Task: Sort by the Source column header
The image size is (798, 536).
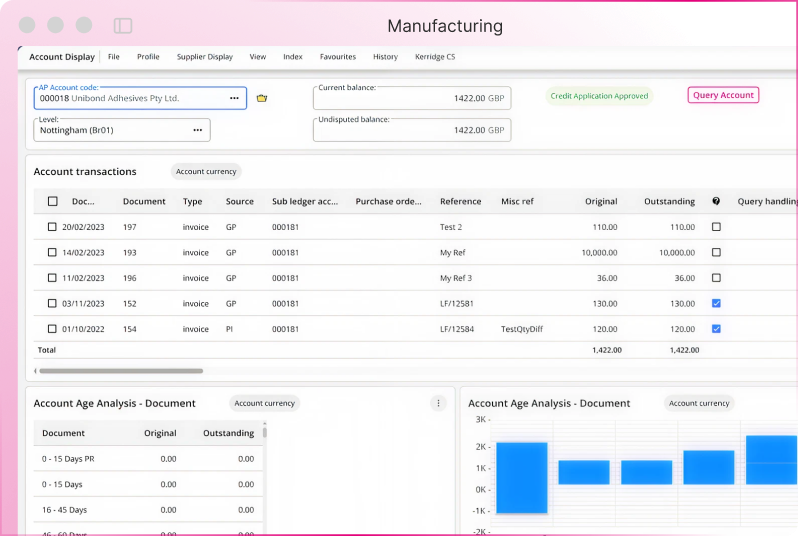Action: click(x=240, y=202)
